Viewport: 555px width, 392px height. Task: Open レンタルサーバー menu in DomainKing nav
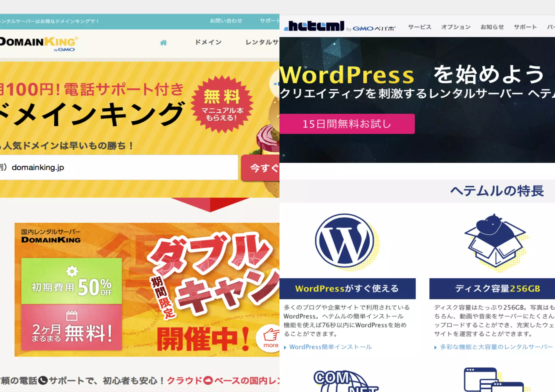click(x=262, y=42)
